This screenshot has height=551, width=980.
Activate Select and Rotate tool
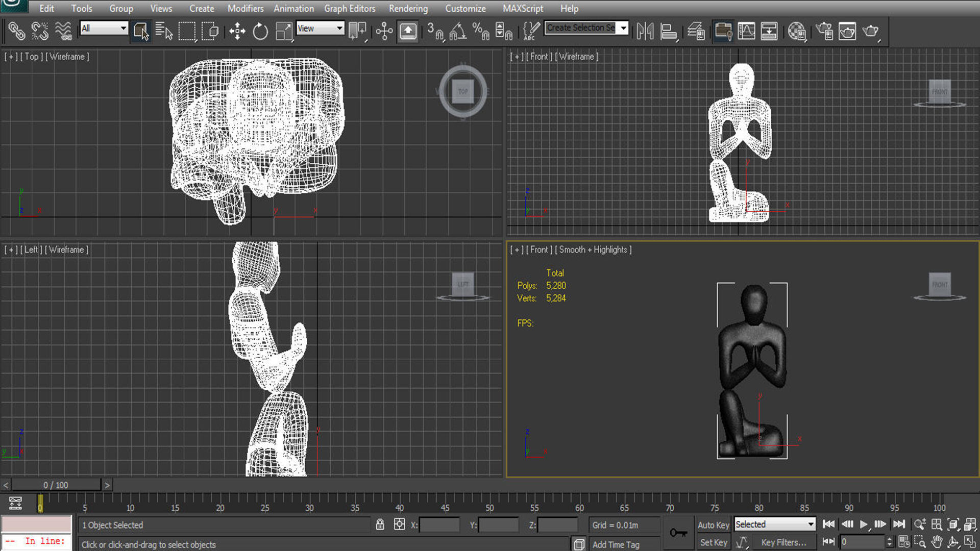tap(260, 31)
